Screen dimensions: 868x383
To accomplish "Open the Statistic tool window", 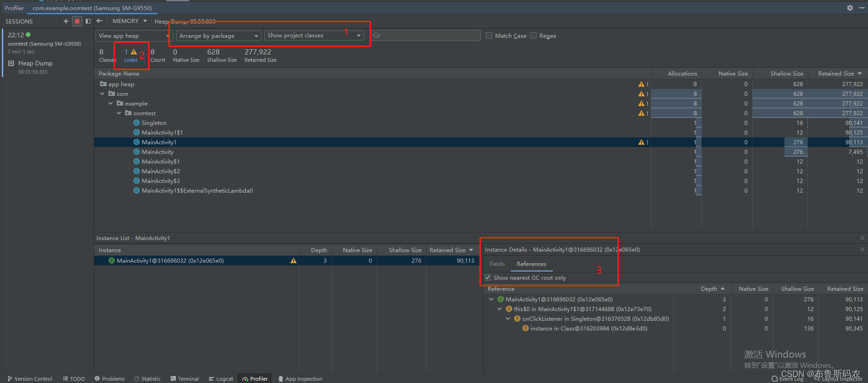I will 147,379.
